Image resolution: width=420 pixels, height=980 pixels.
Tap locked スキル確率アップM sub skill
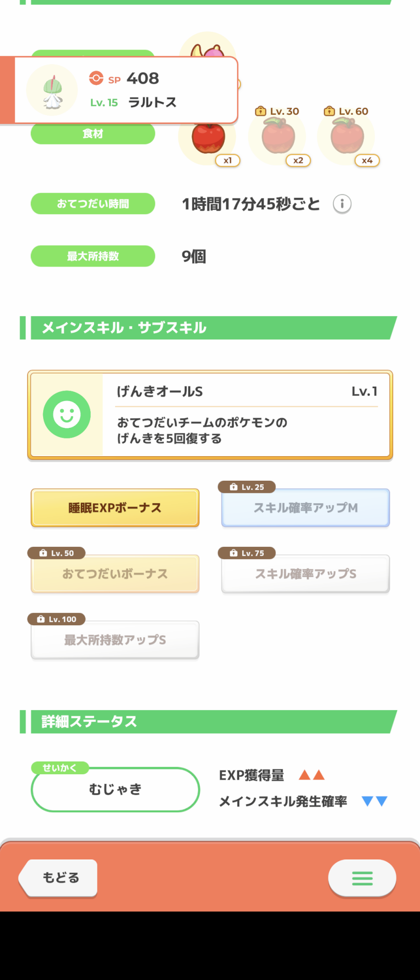pos(305,508)
